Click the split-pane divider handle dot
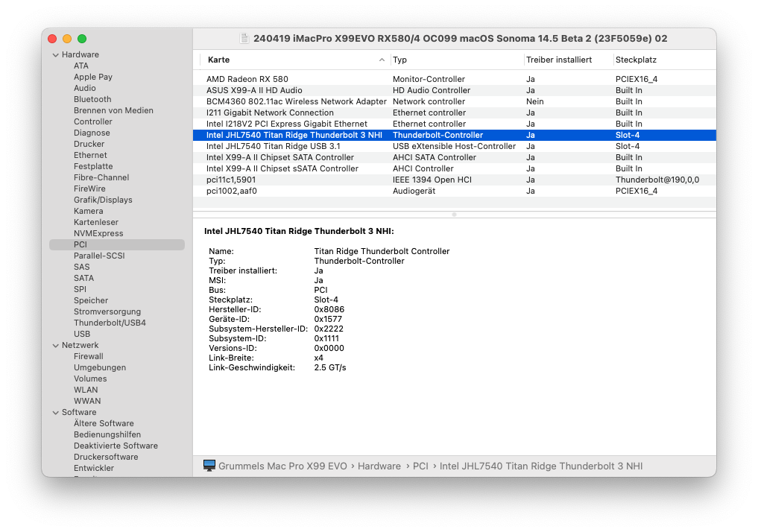The image size is (758, 532). tap(455, 215)
